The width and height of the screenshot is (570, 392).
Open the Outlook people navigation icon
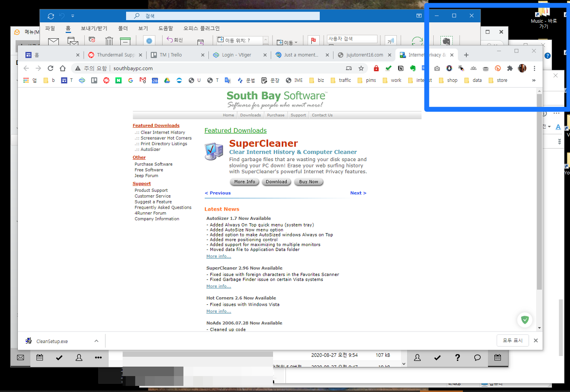coord(79,357)
